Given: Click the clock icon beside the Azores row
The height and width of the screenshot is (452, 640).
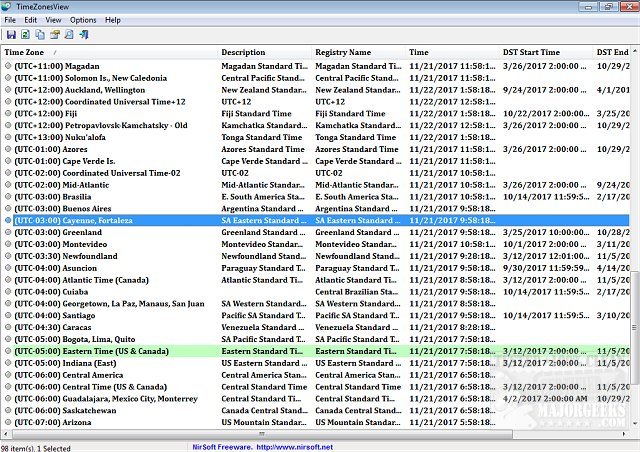Looking at the screenshot, I should pos(8,149).
